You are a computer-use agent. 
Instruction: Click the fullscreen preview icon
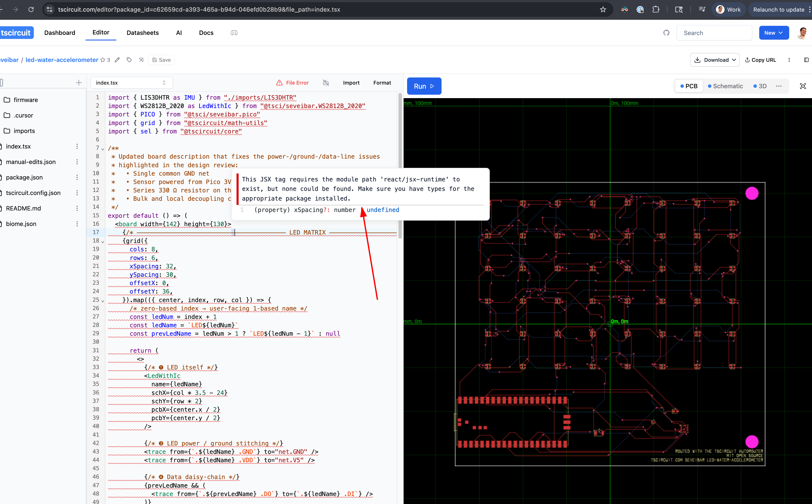803,86
